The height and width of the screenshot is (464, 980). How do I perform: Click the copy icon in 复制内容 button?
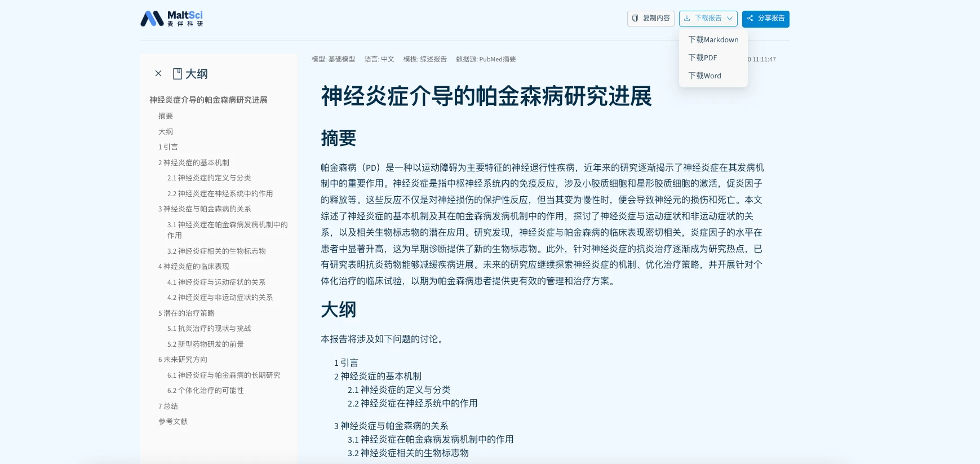tap(635, 18)
